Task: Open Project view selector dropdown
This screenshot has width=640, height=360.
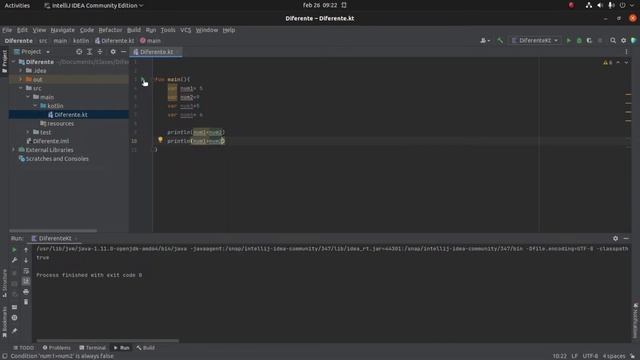Action: pyautogui.click(x=32, y=52)
